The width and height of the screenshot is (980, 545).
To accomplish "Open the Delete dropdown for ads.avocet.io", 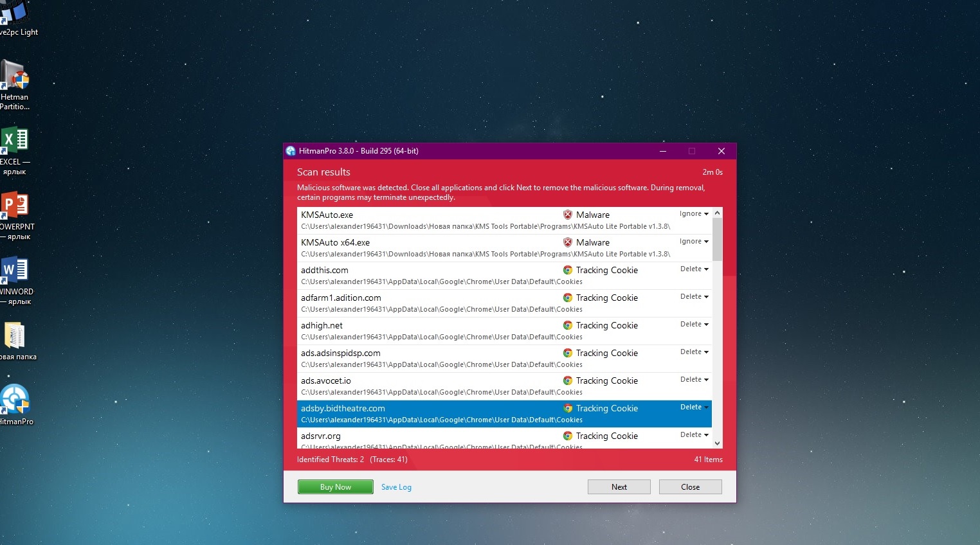I will click(694, 380).
